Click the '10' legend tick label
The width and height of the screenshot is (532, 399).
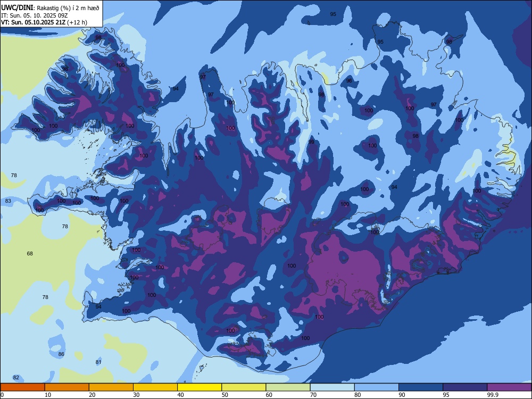click(x=48, y=395)
